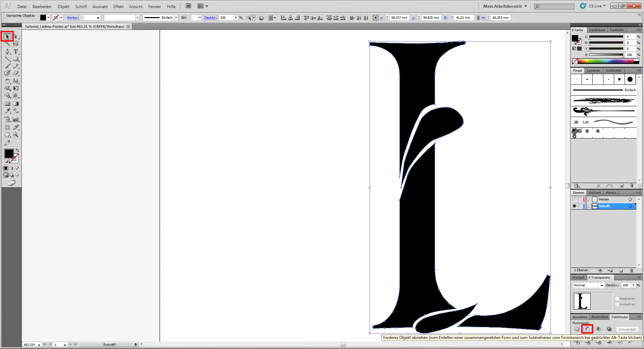644x349 pixels.
Task: Apply Vorderes Objekt abziehen in Pathfinder panel
Action: [587, 329]
